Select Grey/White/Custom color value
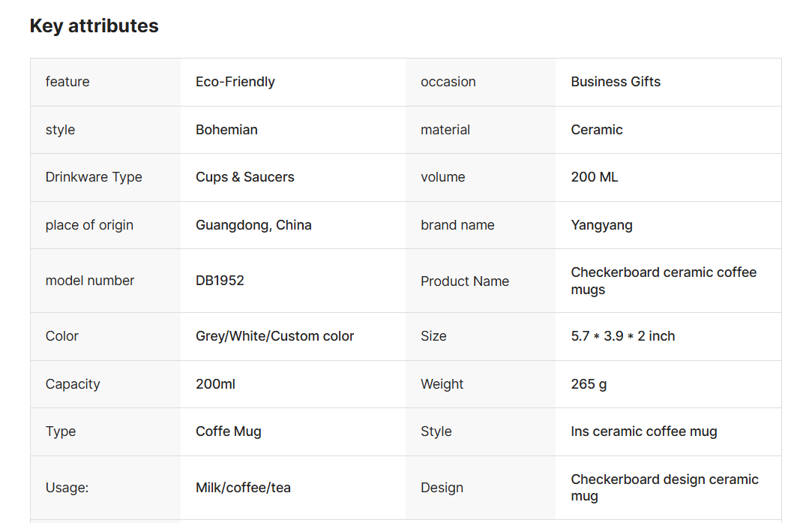 pyautogui.click(x=274, y=336)
